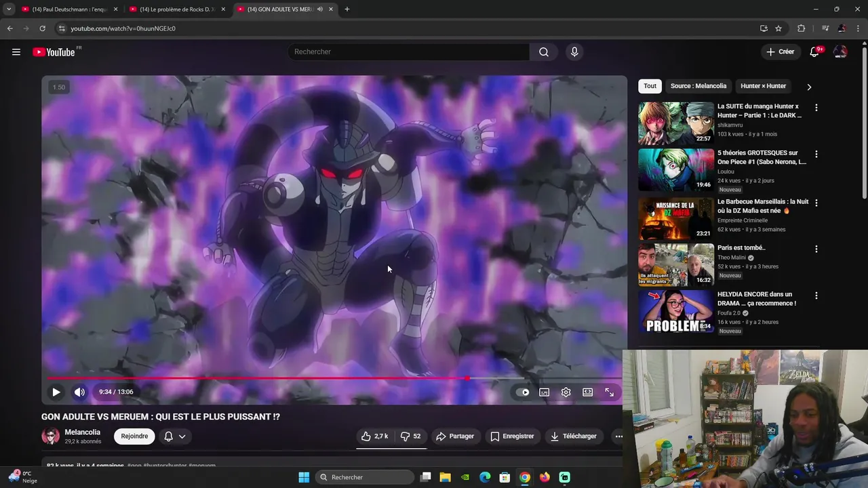Open the account avatar menu
Screen dimensions: 868x488
pyautogui.click(x=840, y=52)
